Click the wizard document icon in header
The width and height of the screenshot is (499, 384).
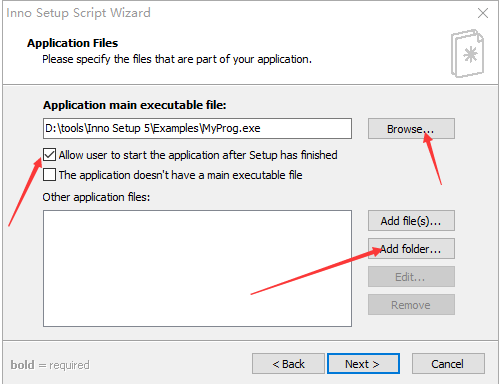click(467, 54)
